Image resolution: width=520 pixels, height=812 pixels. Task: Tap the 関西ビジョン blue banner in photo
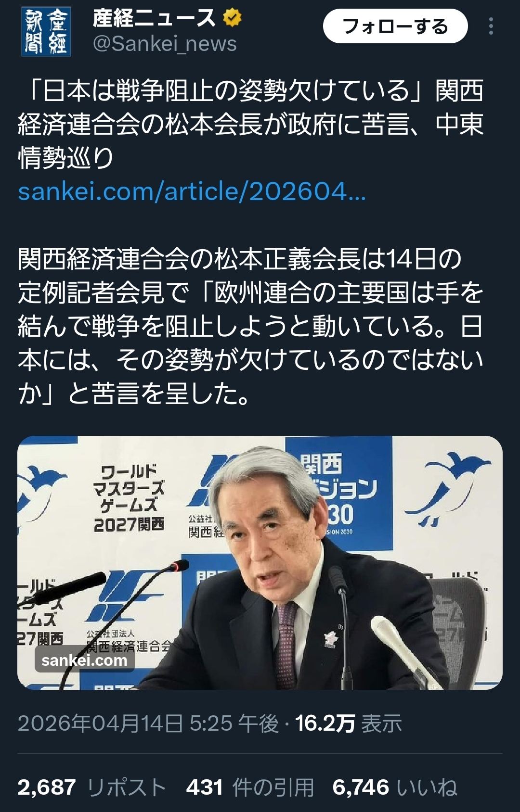pos(340,493)
